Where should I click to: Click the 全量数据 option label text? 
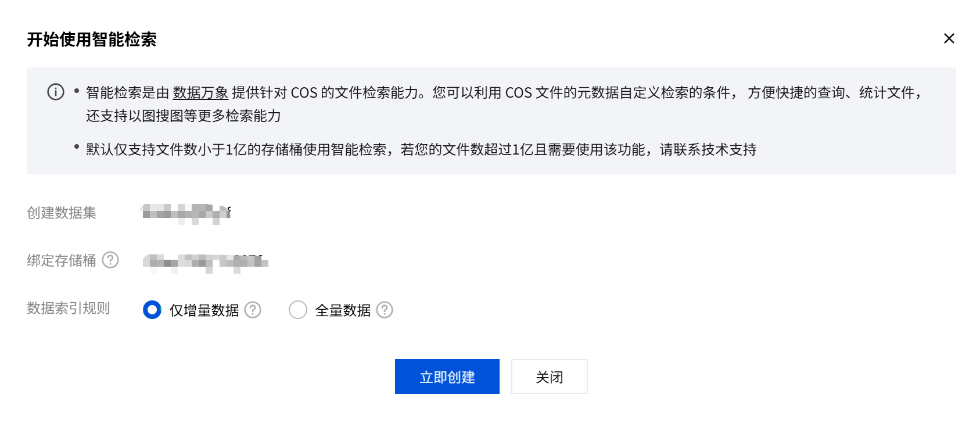pyautogui.click(x=343, y=310)
